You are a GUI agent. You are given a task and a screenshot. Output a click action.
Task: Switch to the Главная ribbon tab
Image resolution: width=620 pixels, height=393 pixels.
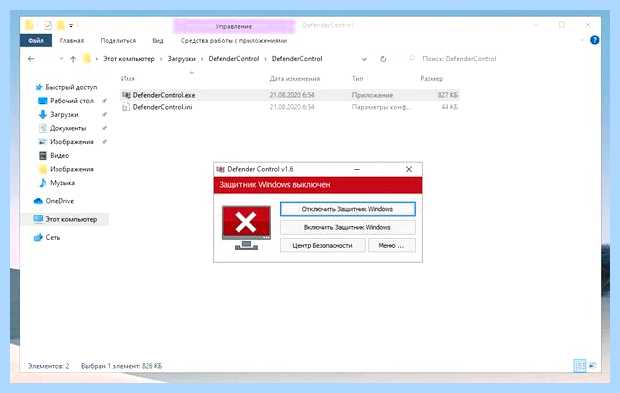pyautogui.click(x=72, y=40)
